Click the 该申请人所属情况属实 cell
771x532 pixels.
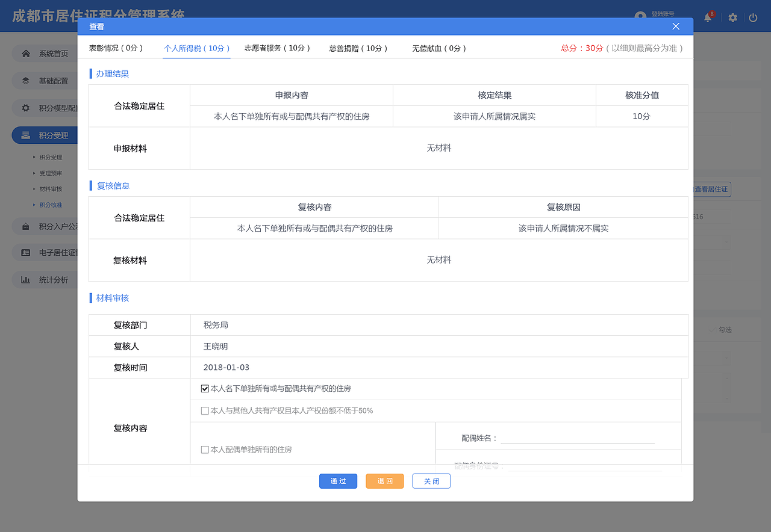click(x=495, y=117)
